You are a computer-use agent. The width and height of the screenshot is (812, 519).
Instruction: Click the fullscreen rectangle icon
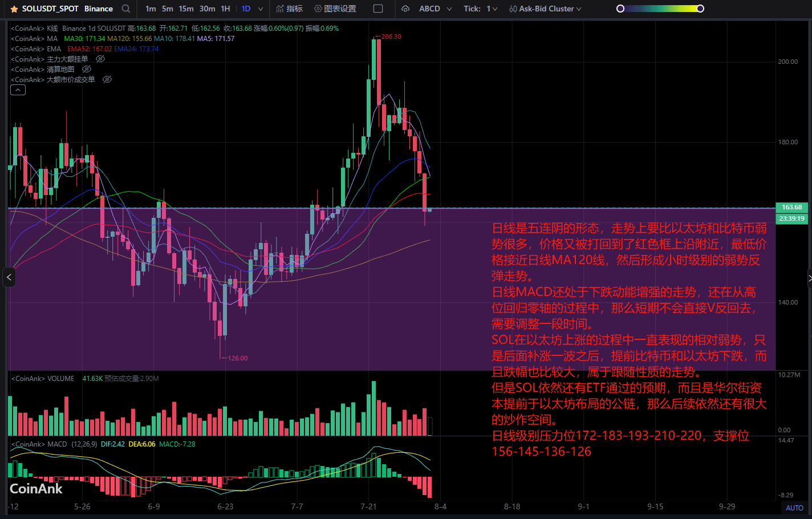click(378, 9)
